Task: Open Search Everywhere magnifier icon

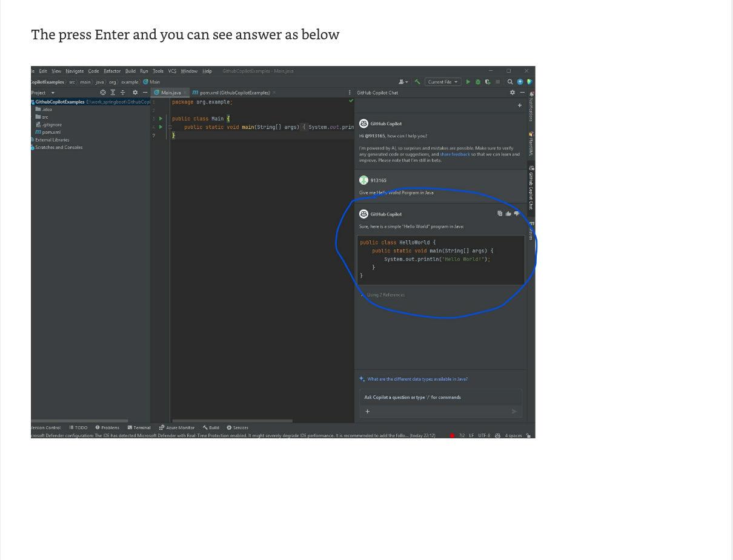Action: 511,82
